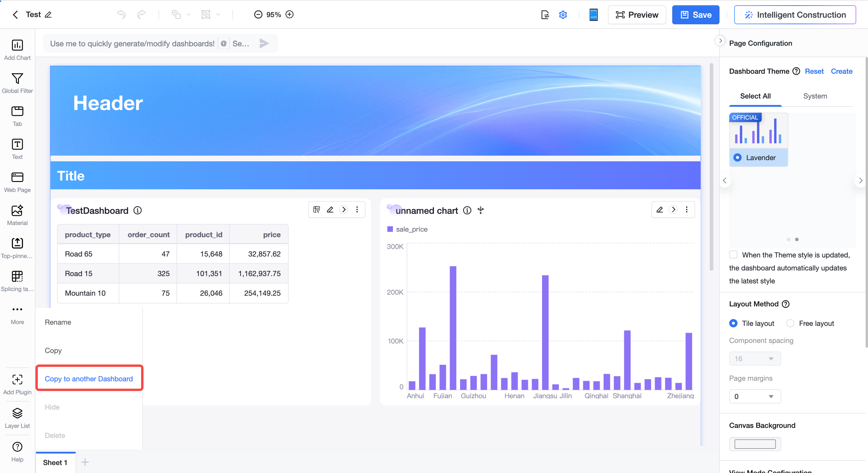The image size is (868, 473).
Task: Zoom out with the minus icon
Action: (x=258, y=14)
